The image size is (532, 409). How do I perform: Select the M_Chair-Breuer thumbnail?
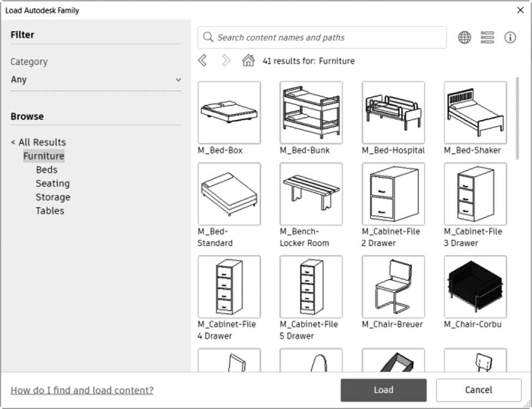click(393, 287)
